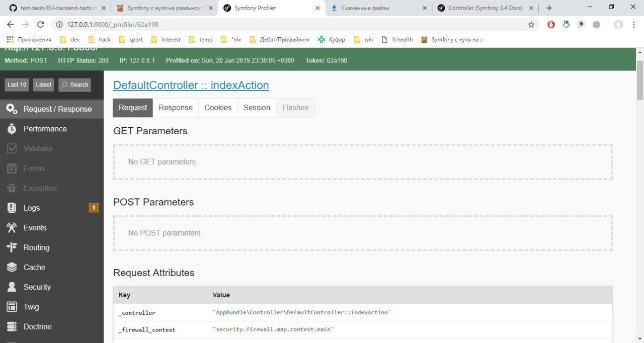Switch to the Response tab

(176, 108)
